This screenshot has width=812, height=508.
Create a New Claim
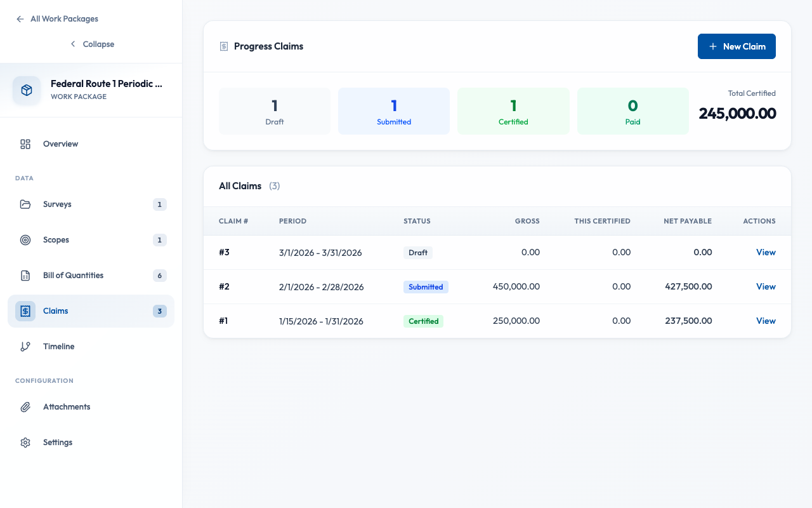(x=736, y=46)
